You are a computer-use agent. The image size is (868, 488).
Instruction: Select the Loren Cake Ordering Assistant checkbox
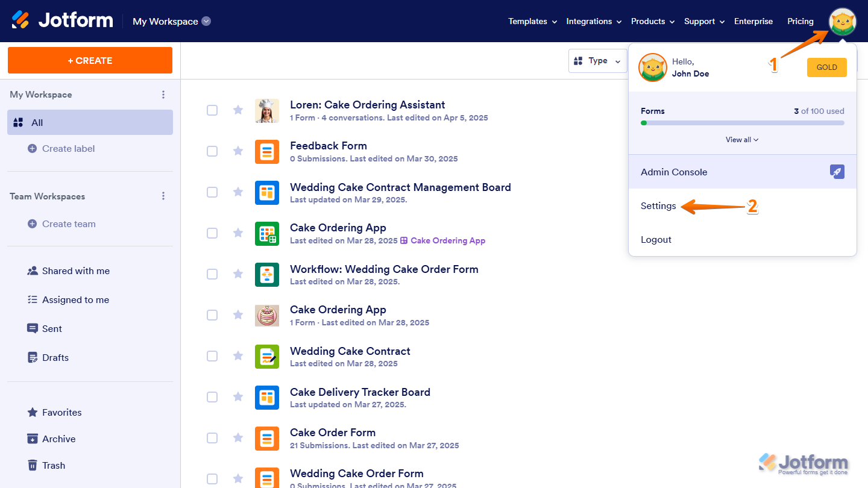coord(212,110)
